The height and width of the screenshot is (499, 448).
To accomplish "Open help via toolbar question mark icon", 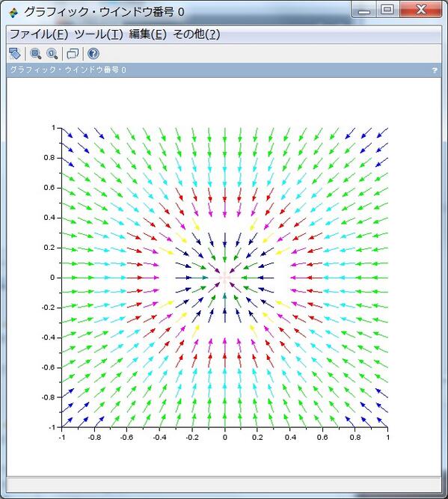I will 93,54.
